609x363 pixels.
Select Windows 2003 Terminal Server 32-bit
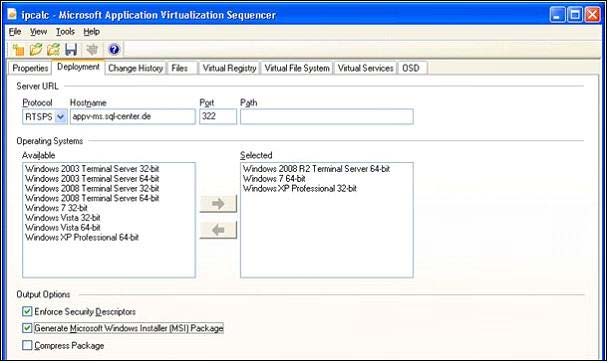click(x=92, y=169)
